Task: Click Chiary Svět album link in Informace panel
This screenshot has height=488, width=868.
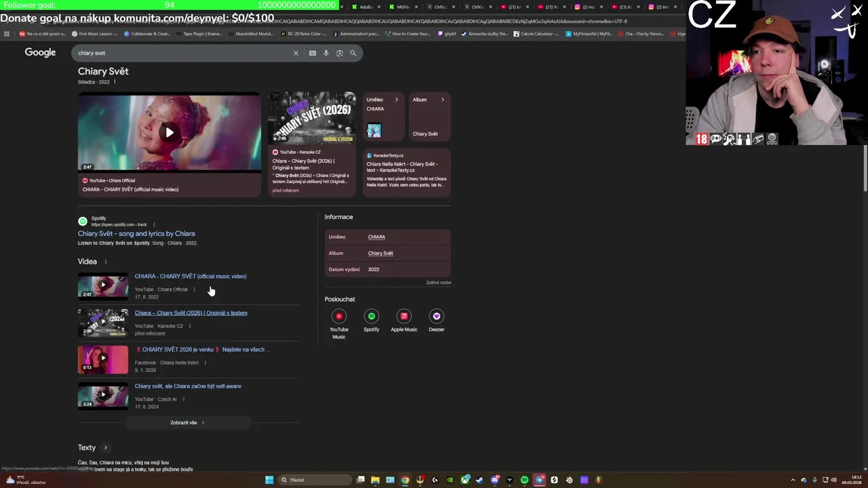Action: 380,253
